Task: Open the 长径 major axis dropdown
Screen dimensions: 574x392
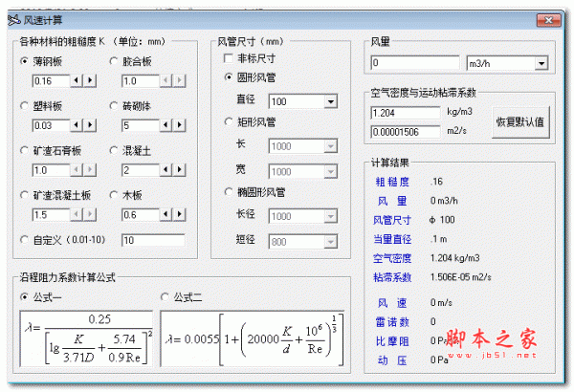Action: tap(331, 216)
